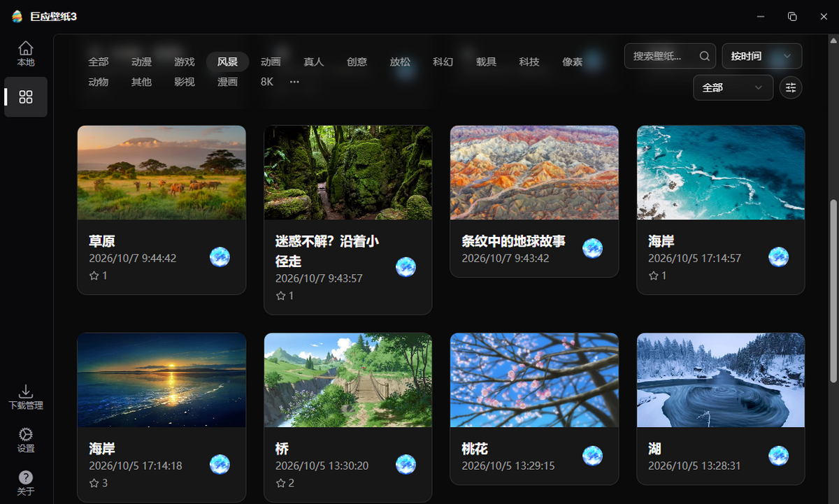Open the 按时间 sort dropdown
839x504 pixels.
tap(761, 56)
